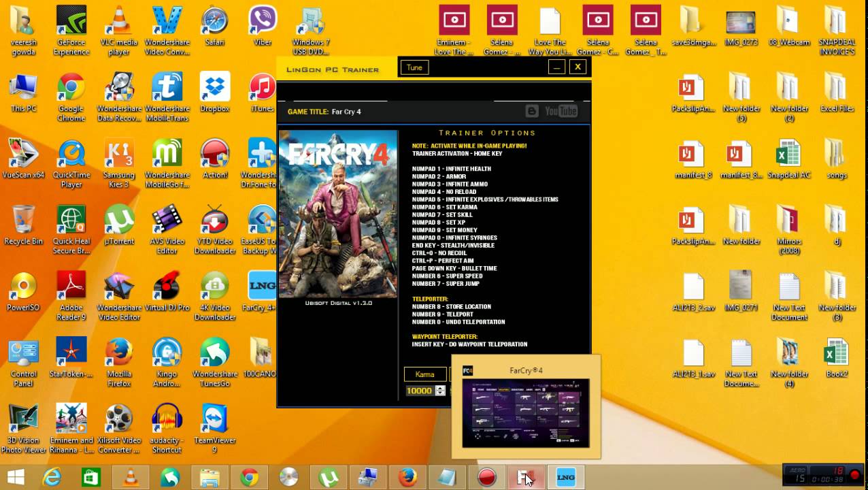Open the Blogger icon in the trainer header
Viewport: 868px width, 490px height.
(532, 111)
